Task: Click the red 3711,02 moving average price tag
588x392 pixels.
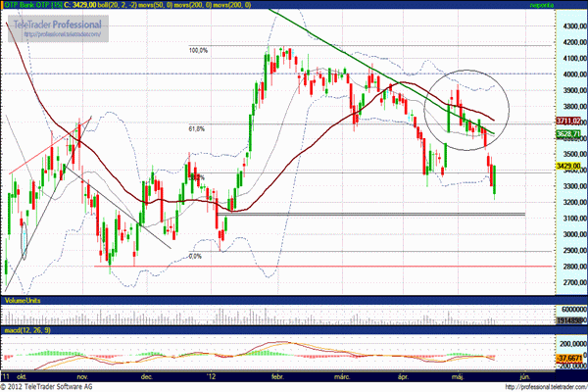Action: pyautogui.click(x=567, y=121)
